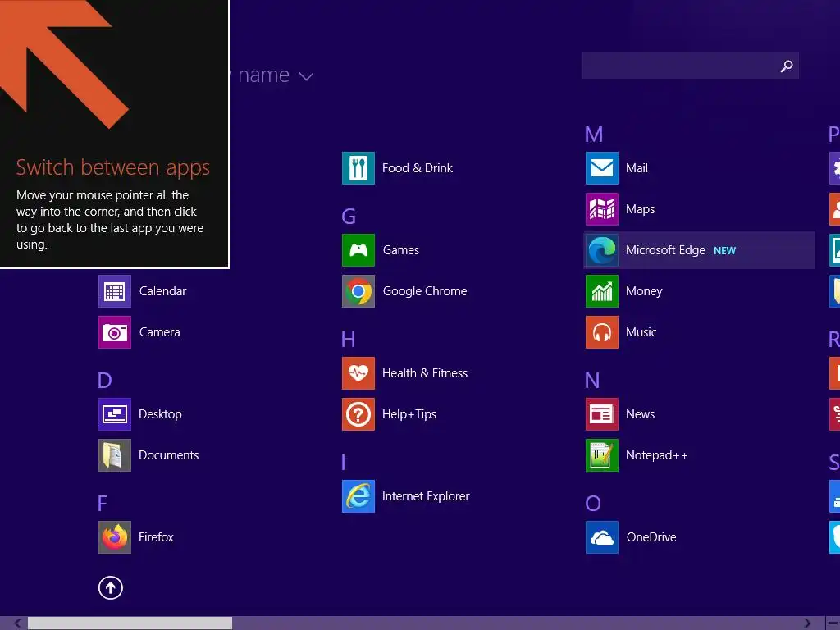Image resolution: width=840 pixels, height=630 pixels.
Task: Click the search magnifier icon
Action: point(787,66)
